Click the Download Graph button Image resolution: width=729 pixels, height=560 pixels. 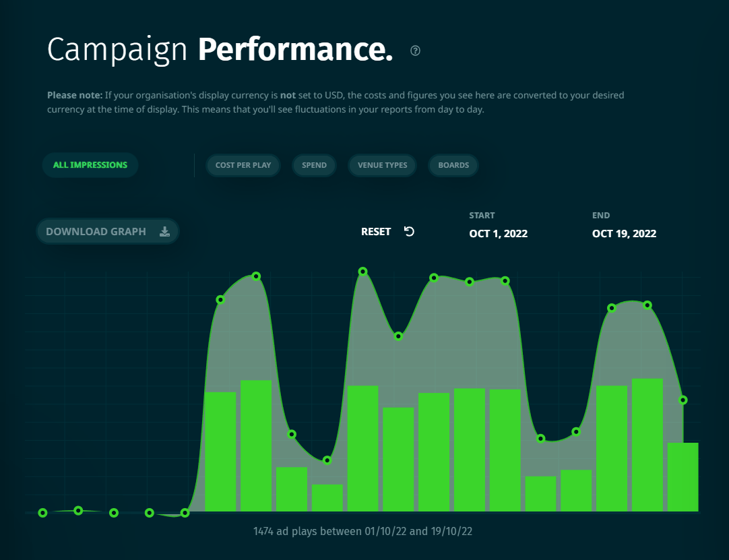click(x=108, y=232)
